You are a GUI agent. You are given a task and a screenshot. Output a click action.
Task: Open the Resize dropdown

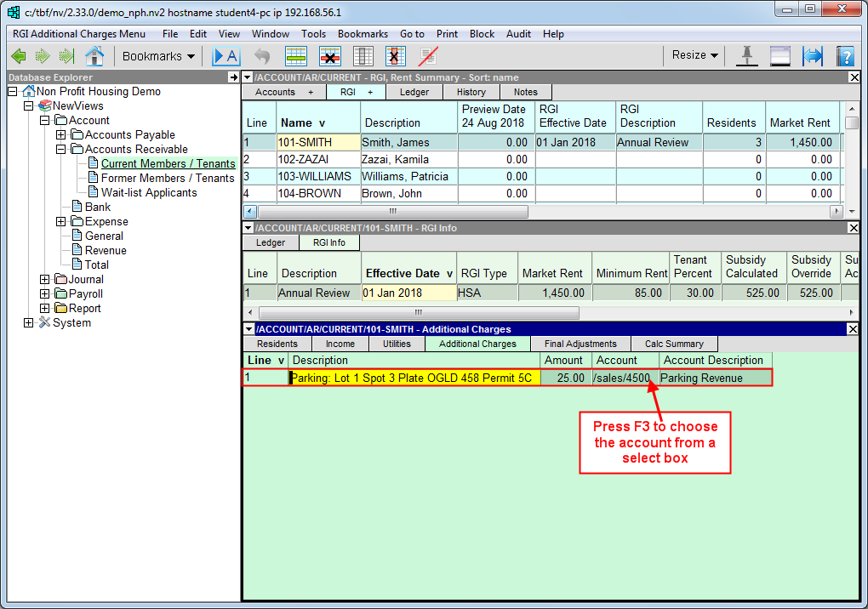coord(694,55)
